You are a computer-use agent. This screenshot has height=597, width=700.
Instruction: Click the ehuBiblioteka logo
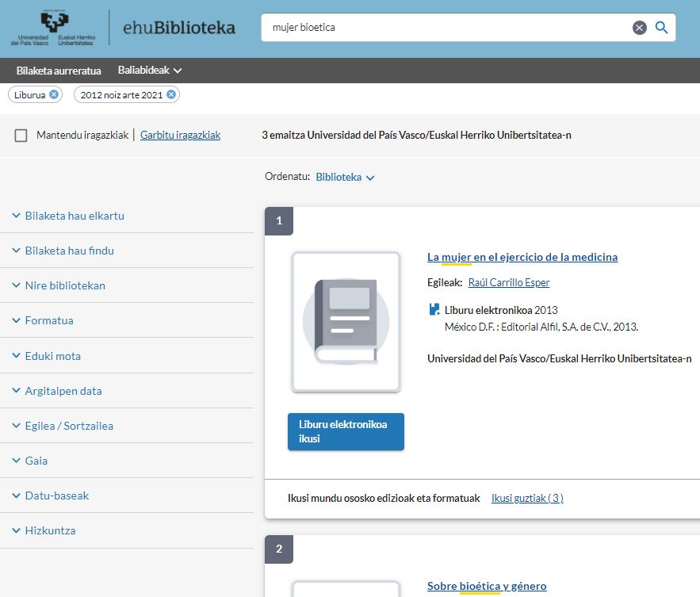click(x=179, y=28)
